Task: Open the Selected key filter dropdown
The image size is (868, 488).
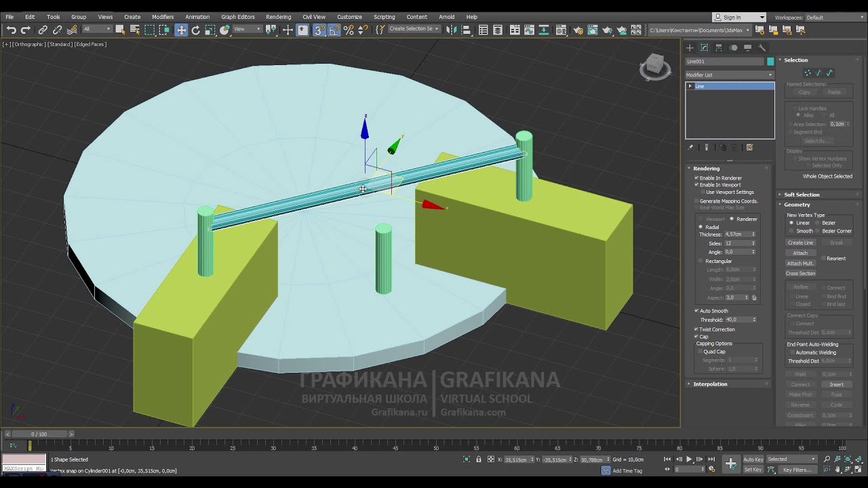Action: (x=791, y=460)
